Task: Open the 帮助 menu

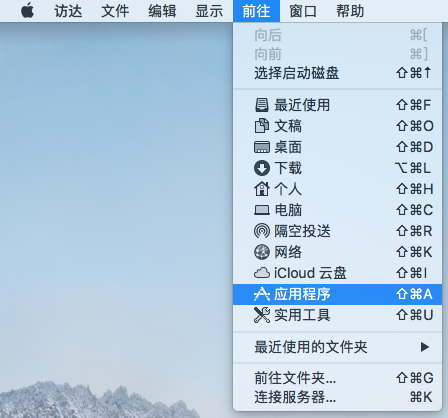Action: [350, 11]
